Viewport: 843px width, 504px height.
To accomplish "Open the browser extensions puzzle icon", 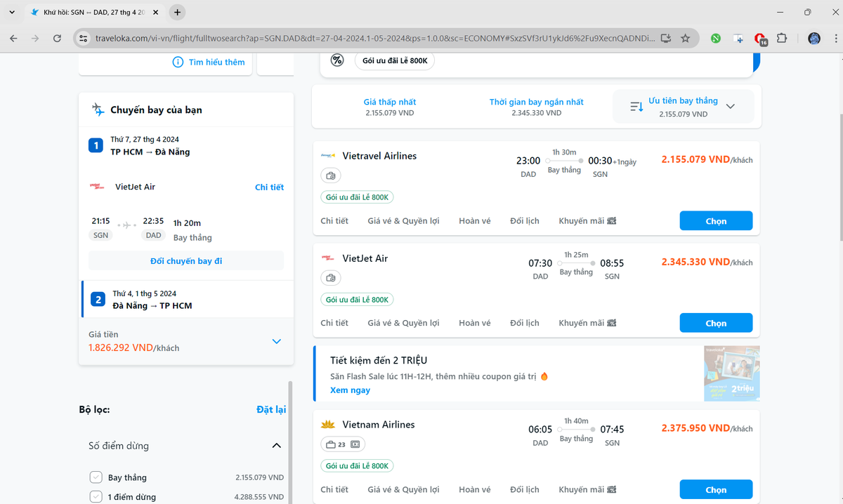I will pyautogui.click(x=781, y=39).
